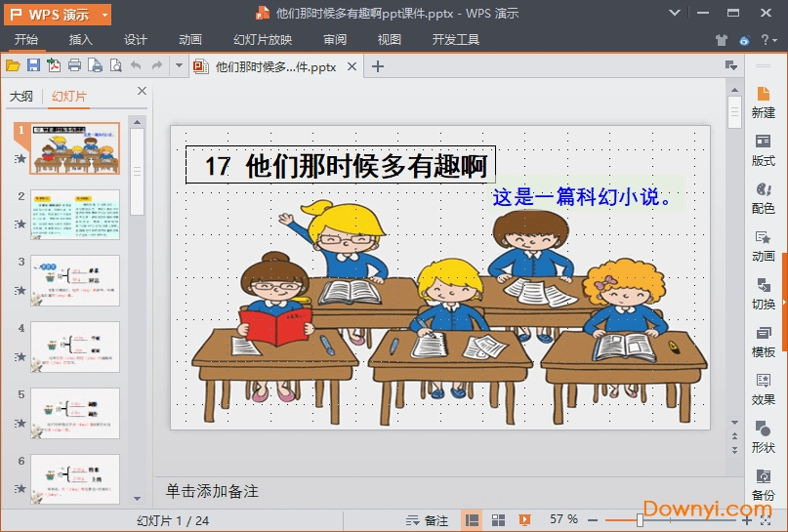
Task: Click the zoom slider handle
Action: tap(640, 520)
